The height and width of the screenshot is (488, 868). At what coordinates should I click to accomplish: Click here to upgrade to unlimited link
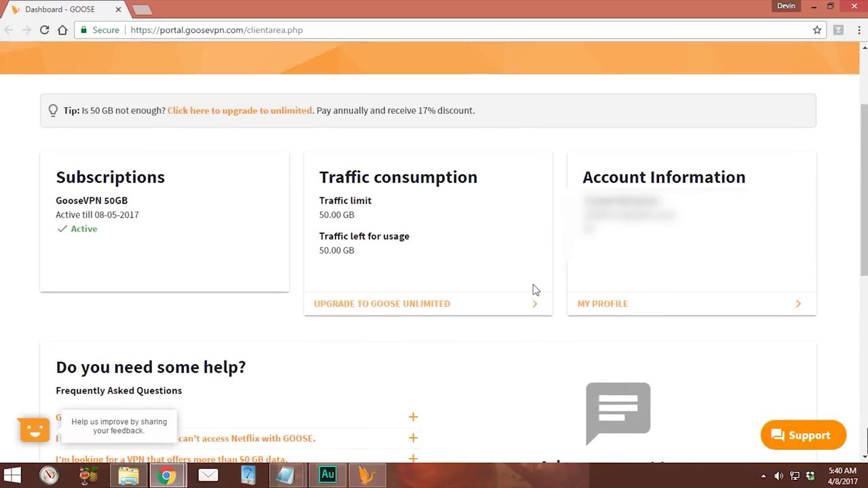239,110
